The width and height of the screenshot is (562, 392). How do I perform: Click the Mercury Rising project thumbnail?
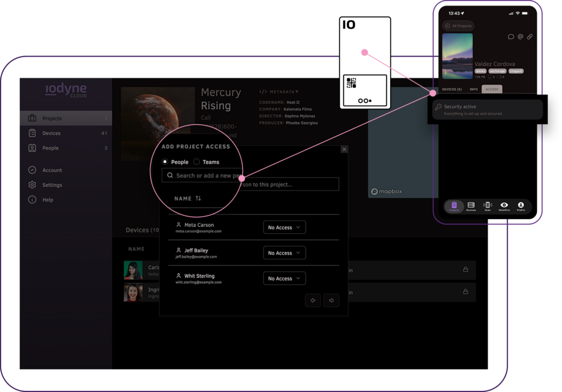[158, 124]
